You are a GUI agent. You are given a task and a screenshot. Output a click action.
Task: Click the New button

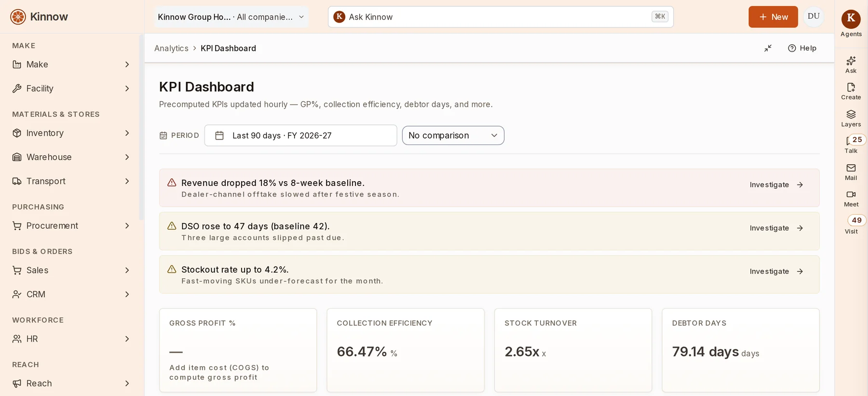tap(773, 17)
